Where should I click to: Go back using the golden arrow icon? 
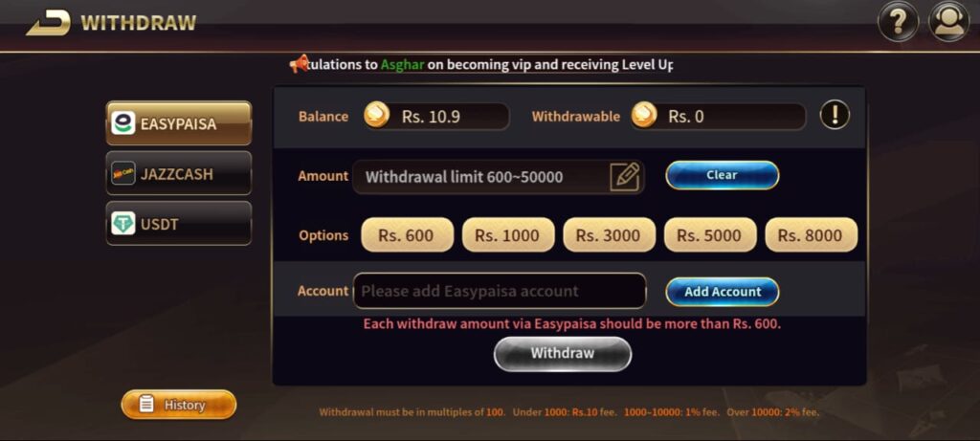click(48, 24)
